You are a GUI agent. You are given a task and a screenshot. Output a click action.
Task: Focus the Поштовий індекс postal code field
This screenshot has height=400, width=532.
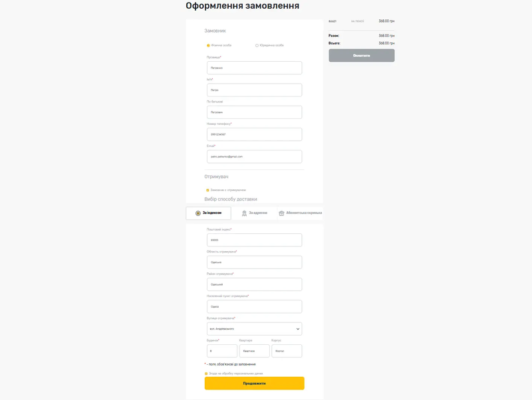click(254, 240)
